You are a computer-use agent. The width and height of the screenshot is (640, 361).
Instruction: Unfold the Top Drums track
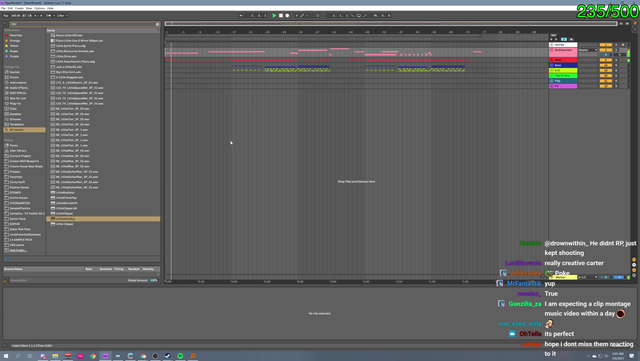point(552,76)
